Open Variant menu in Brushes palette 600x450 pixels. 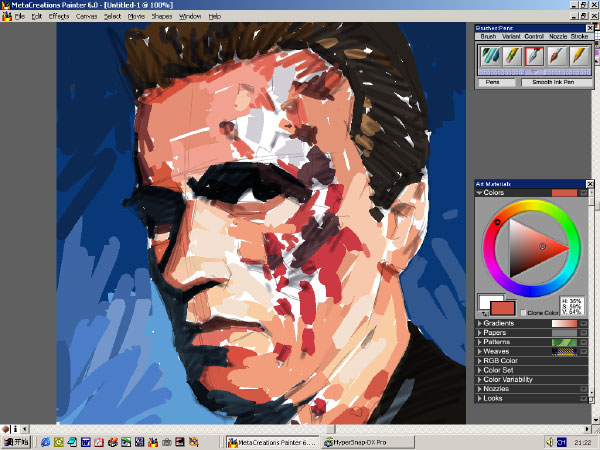click(511, 36)
